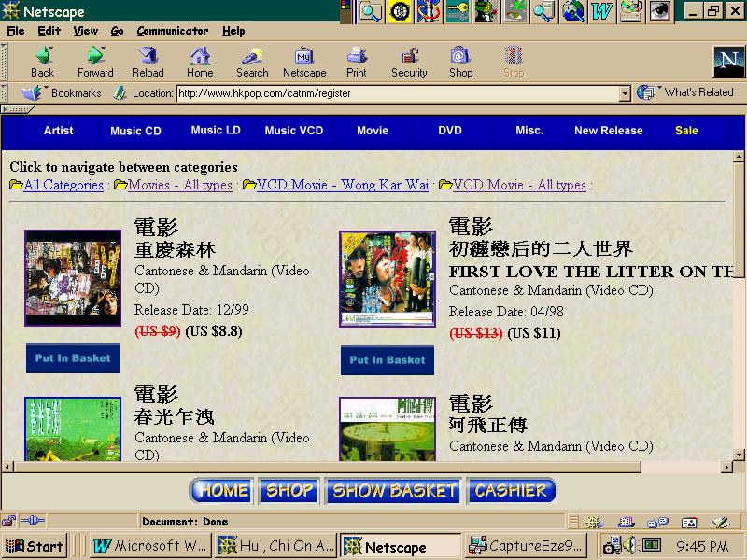View Security info via the padlock toolbar icon
The width and height of the screenshot is (747, 560).
click(409, 62)
